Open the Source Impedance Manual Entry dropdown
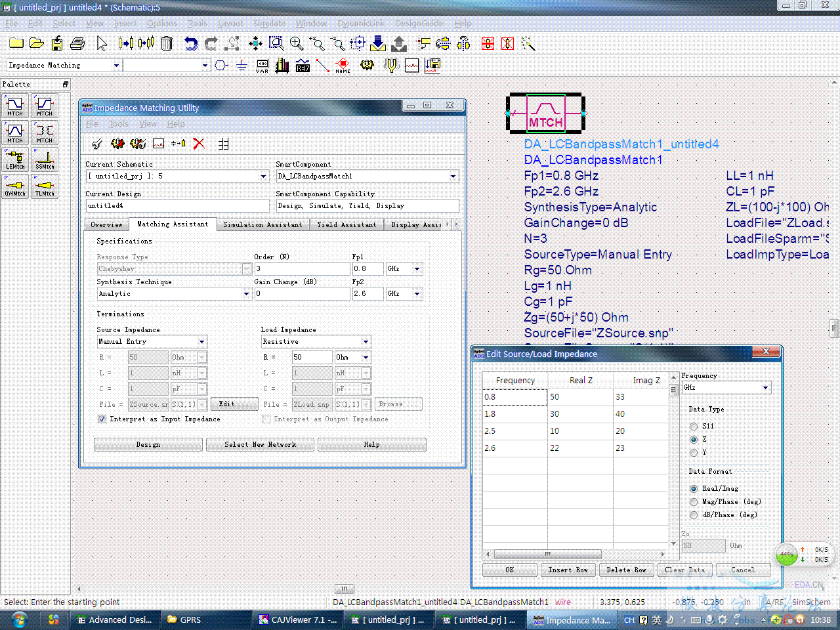This screenshot has height=630, width=840. pos(202,342)
